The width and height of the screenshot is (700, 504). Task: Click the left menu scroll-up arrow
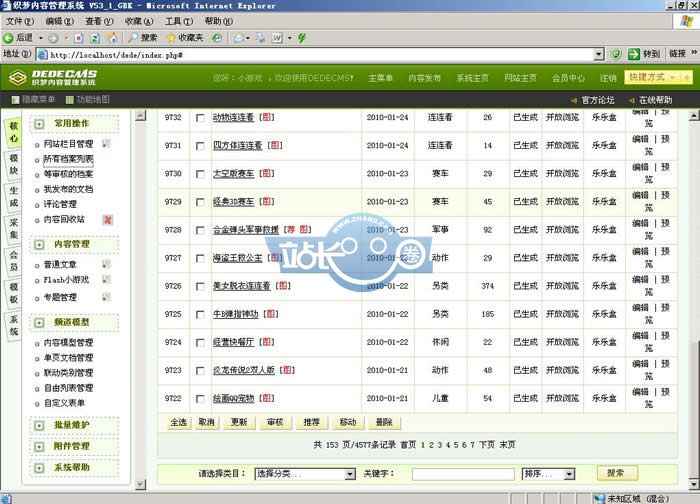tap(140, 116)
